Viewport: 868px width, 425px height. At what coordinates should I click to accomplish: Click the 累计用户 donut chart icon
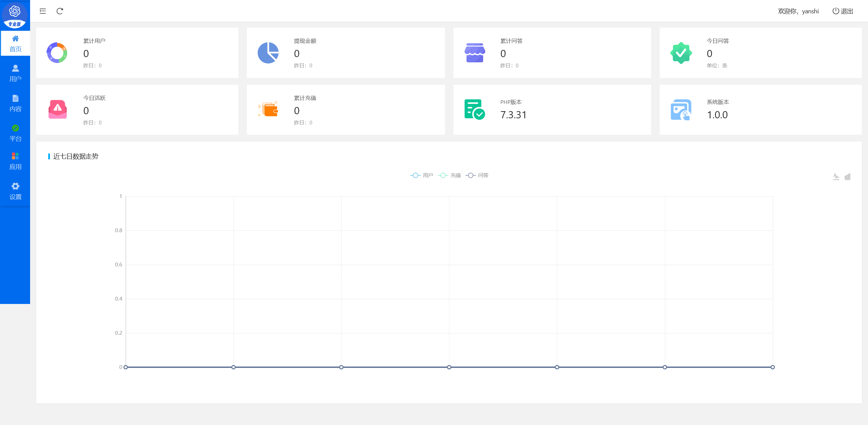click(57, 53)
